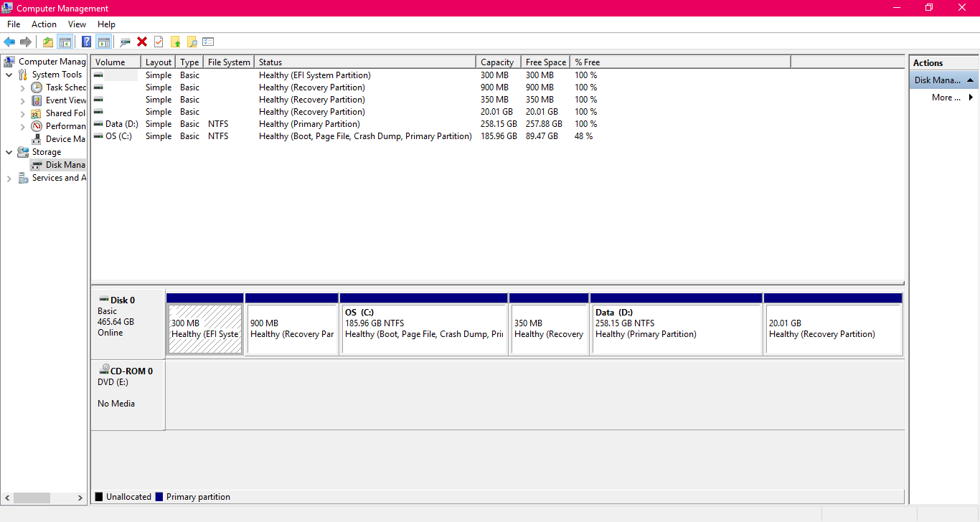The image size is (980, 522).
Task: Sort by the % Free column header
Action: 680,62
